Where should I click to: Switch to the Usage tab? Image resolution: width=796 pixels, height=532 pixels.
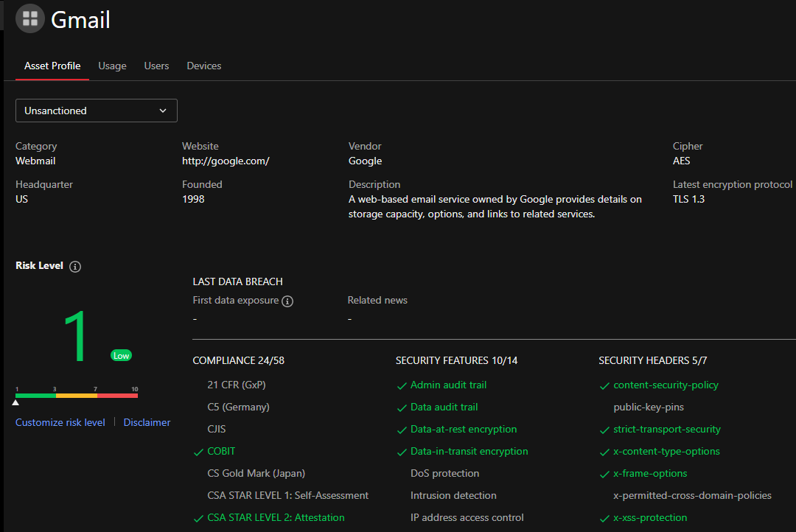click(112, 66)
